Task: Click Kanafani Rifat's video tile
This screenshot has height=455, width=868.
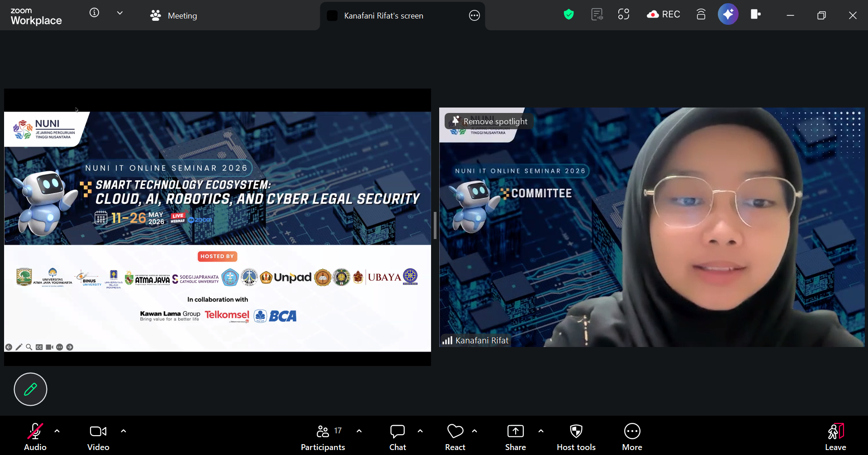Action: point(652,227)
